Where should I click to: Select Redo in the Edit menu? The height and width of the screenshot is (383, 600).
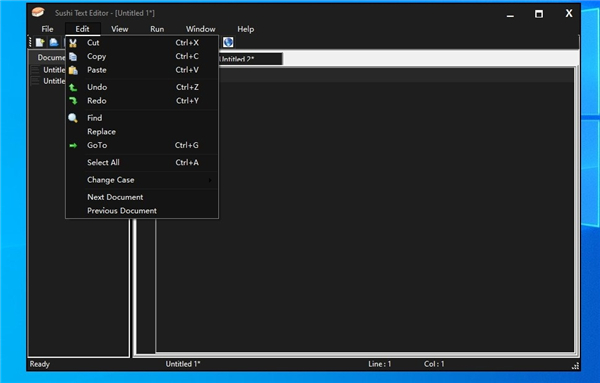tap(142, 101)
